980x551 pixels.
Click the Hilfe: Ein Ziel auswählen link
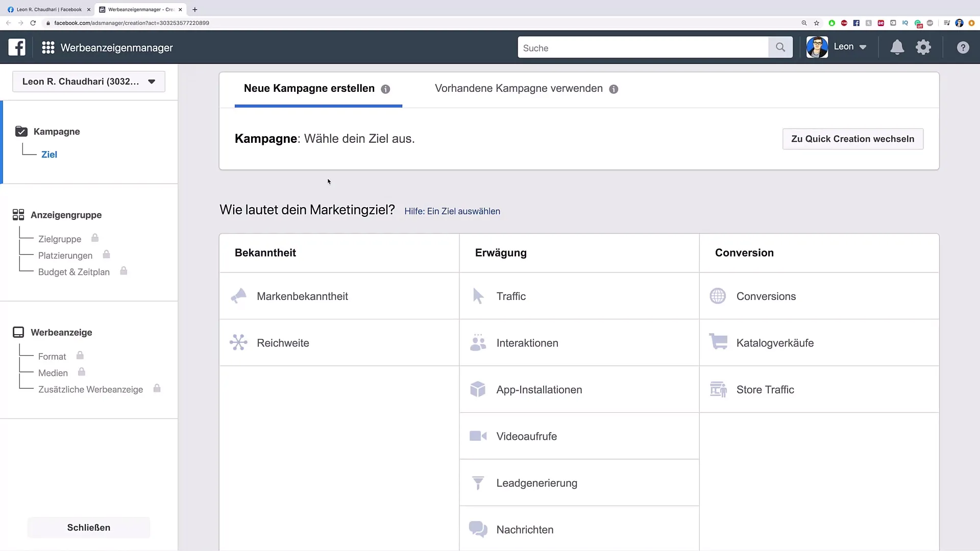coord(452,211)
